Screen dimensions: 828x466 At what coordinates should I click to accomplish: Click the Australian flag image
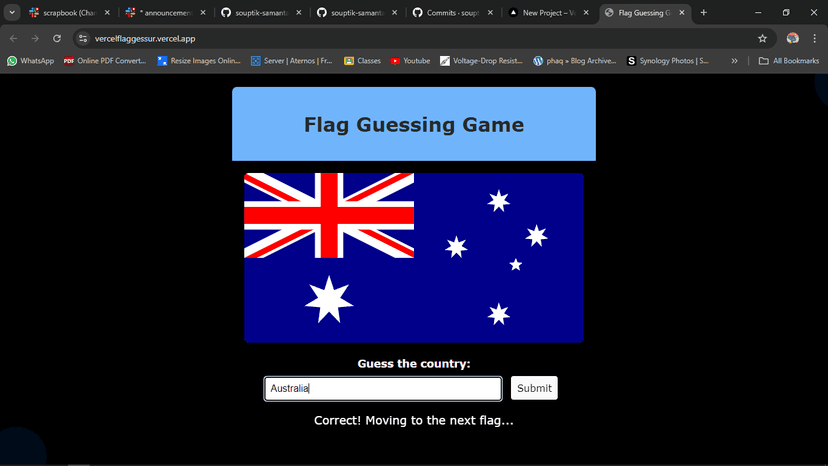pyautogui.click(x=414, y=258)
